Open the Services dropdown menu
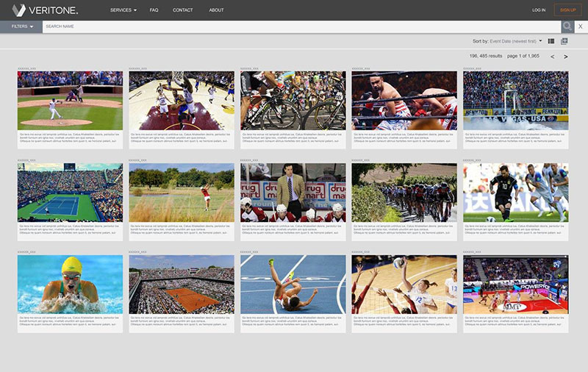The width and height of the screenshot is (588, 372). [x=123, y=10]
